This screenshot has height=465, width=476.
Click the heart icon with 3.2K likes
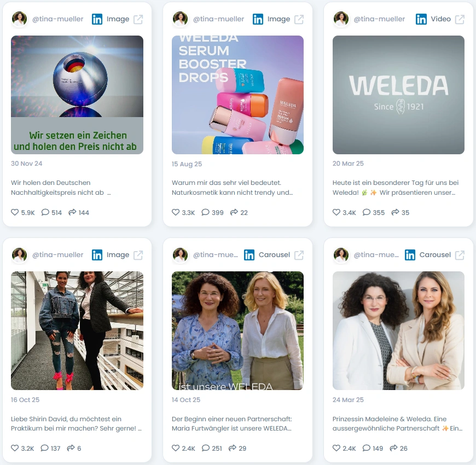click(15, 448)
